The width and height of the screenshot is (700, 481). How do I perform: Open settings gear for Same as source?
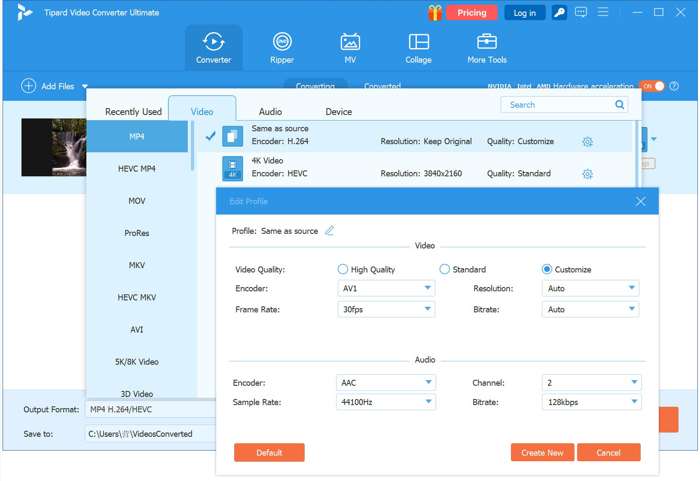588,142
